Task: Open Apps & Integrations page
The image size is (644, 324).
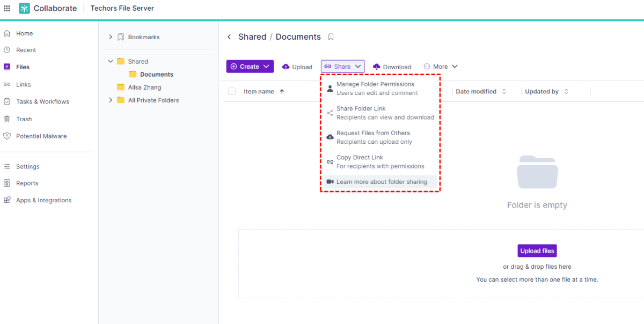Action: (x=43, y=200)
